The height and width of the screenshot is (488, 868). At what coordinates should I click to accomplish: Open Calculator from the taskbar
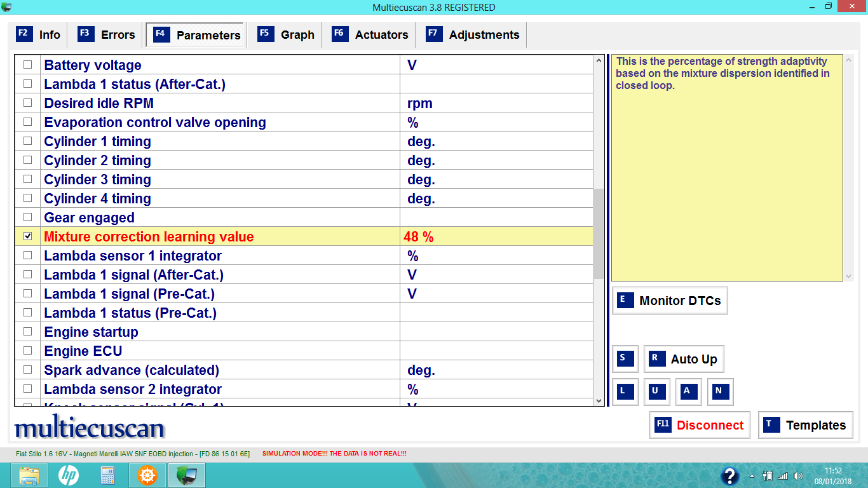pos(107,475)
